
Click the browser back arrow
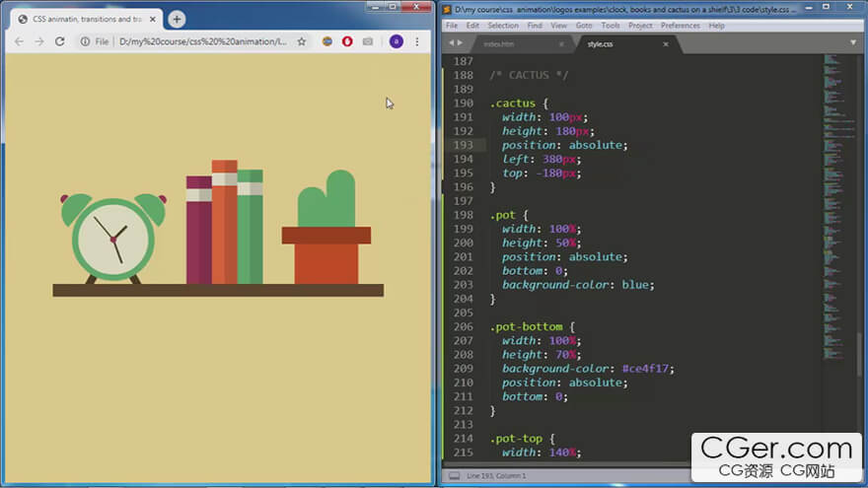18,41
